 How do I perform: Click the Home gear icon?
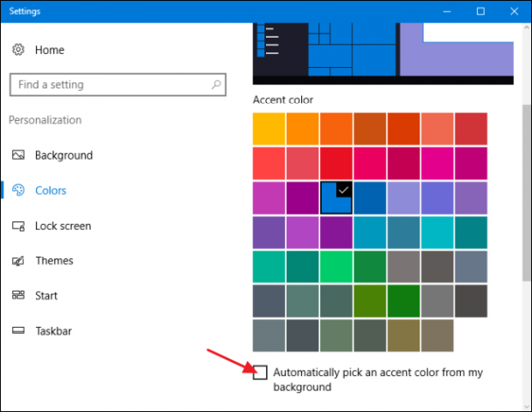pyautogui.click(x=18, y=50)
